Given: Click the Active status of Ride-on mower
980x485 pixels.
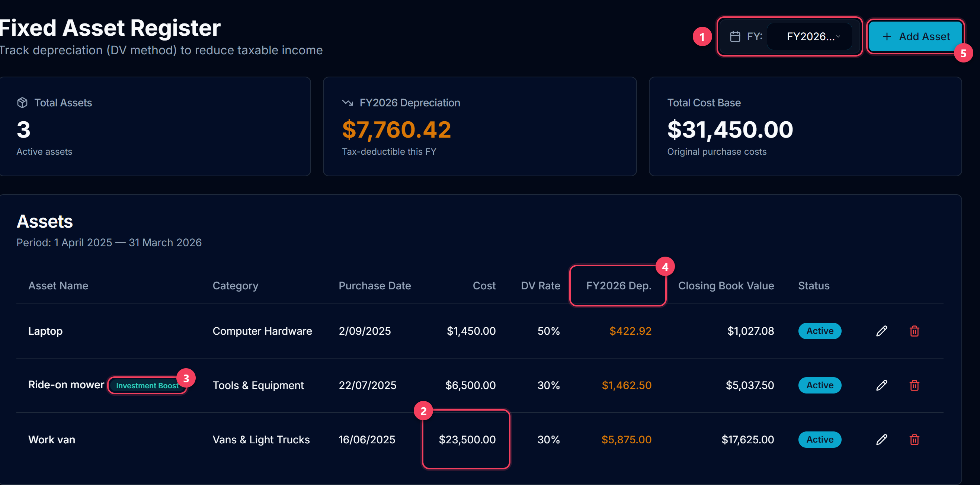Looking at the screenshot, I should (x=819, y=385).
